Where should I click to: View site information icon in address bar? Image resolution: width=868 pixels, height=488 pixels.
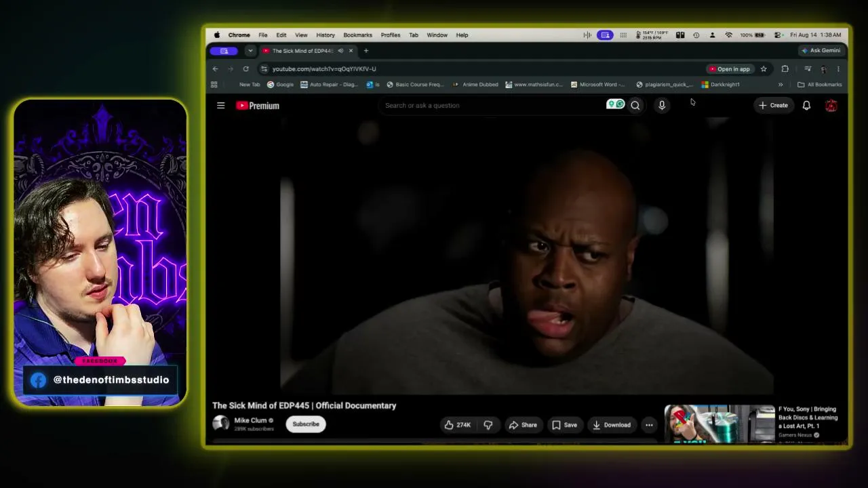tap(264, 68)
